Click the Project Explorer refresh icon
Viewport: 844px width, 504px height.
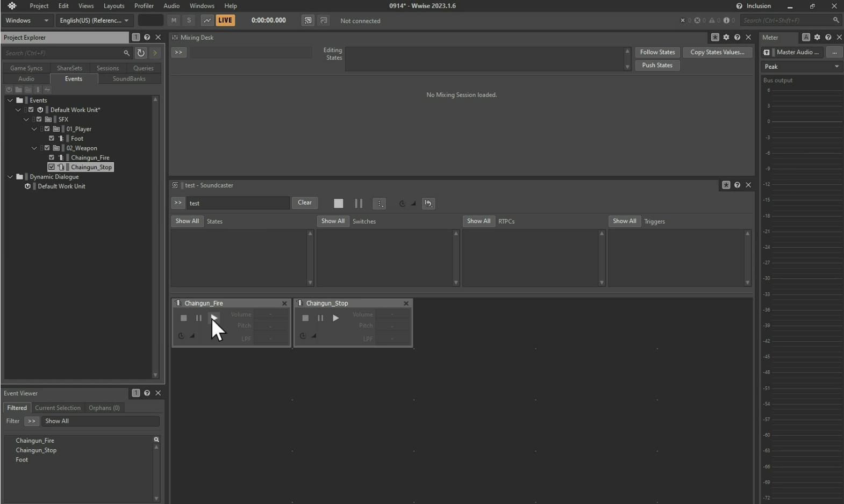coord(141,53)
